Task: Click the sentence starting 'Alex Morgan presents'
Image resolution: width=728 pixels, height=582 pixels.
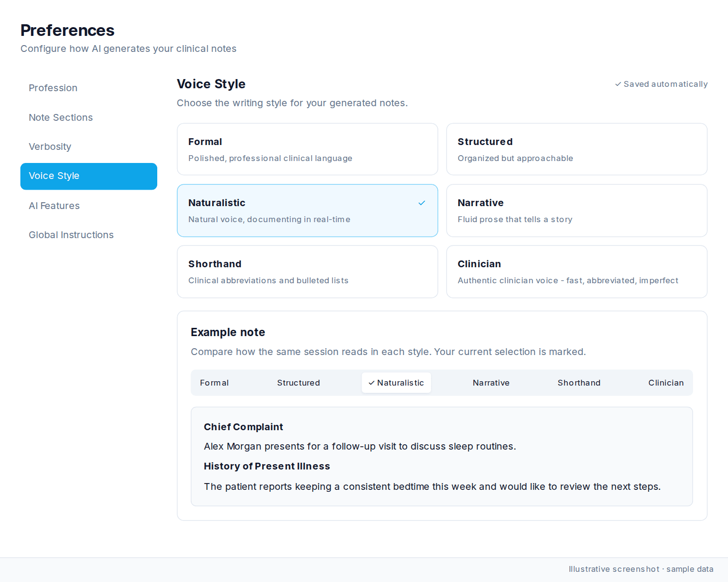Action: (x=360, y=446)
